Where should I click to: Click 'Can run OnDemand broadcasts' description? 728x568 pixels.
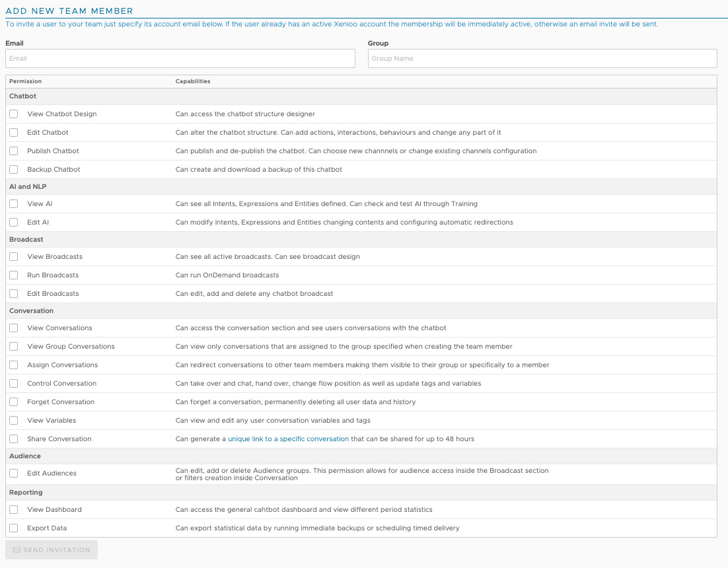pyautogui.click(x=227, y=275)
